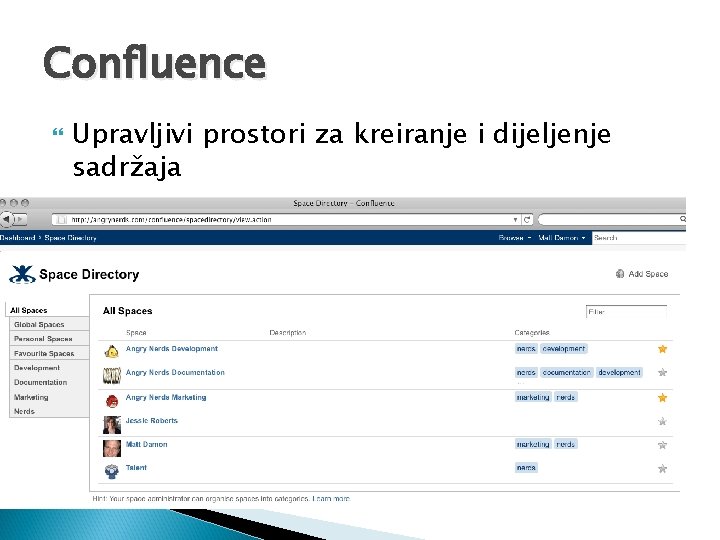Select the Personal Spaces tab
Screen dimensions: 720x540
49,338
